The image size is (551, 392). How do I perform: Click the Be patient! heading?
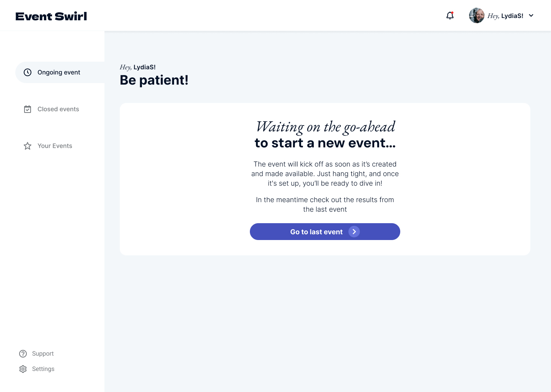154,80
